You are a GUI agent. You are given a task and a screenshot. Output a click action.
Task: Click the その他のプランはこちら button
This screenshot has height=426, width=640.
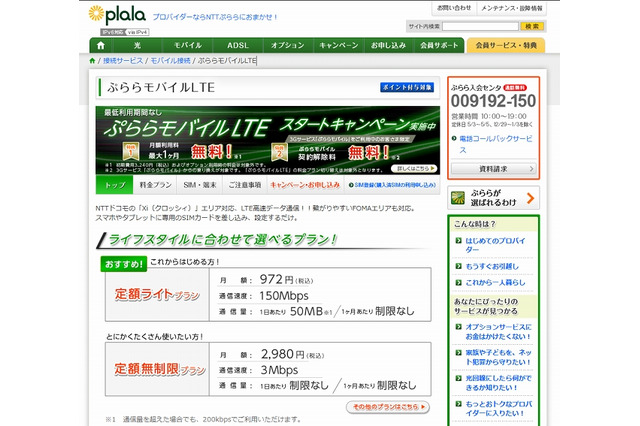coord(388,407)
